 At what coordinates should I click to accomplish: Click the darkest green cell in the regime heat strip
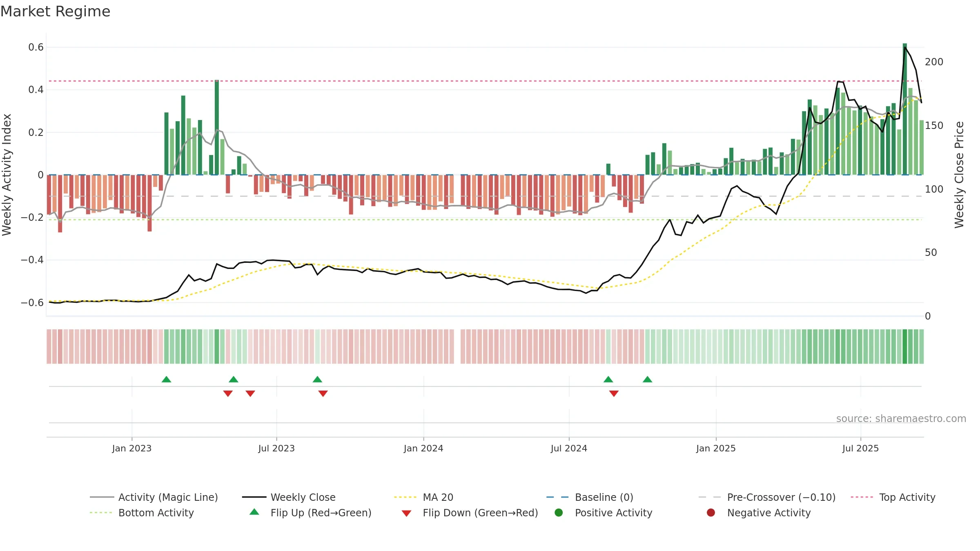tap(905, 347)
